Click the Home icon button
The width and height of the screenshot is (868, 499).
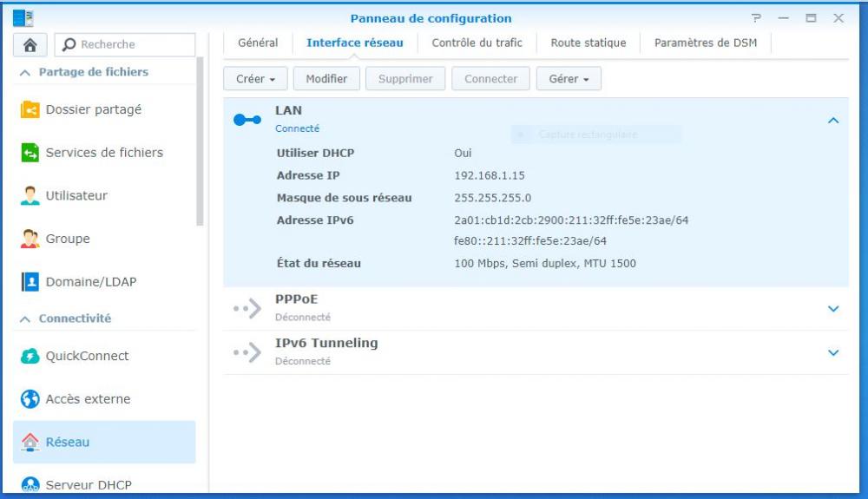30,45
